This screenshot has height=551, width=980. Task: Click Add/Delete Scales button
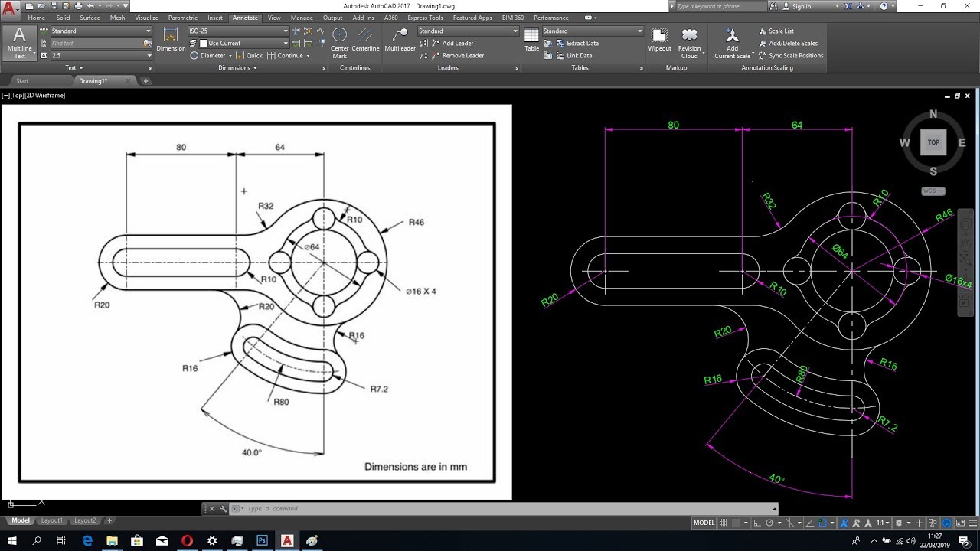[788, 43]
